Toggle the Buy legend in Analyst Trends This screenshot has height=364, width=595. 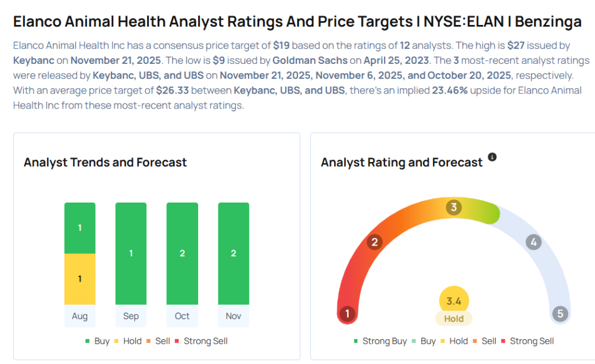pyautogui.click(x=96, y=341)
